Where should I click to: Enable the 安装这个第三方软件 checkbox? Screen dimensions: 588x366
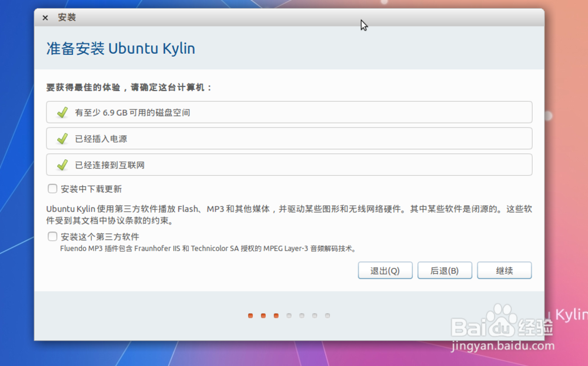[x=52, y=236]
